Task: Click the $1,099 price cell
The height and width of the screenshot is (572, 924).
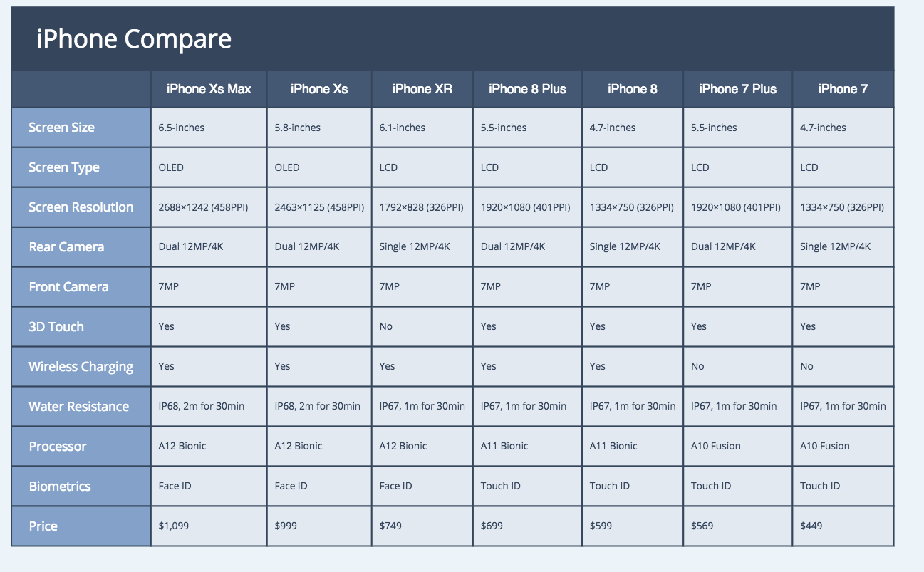Action: click(174, 526)
